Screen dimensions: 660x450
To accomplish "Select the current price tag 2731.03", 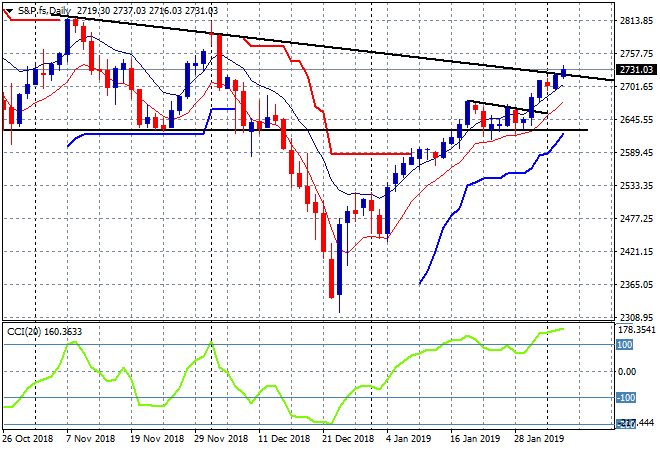I will pos(636,70).
